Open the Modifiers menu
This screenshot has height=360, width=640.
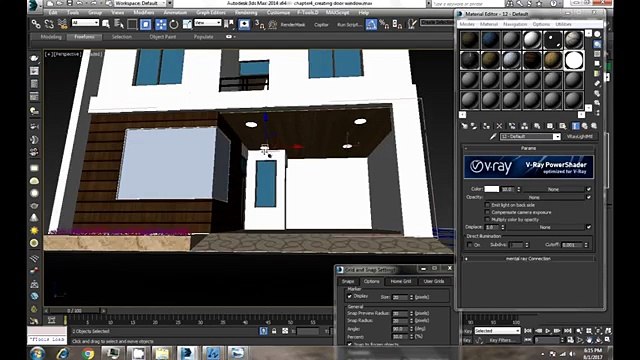pos(144,13)
